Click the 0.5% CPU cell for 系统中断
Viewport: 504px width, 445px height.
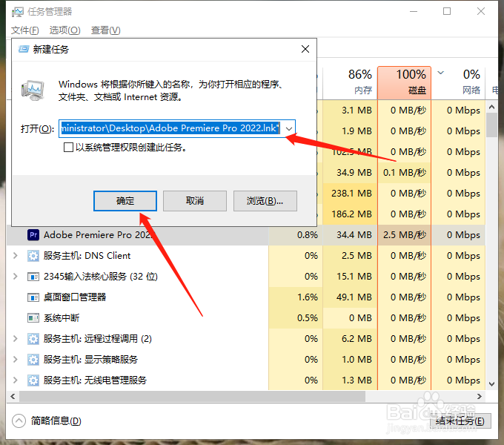(x=296, y=318)
